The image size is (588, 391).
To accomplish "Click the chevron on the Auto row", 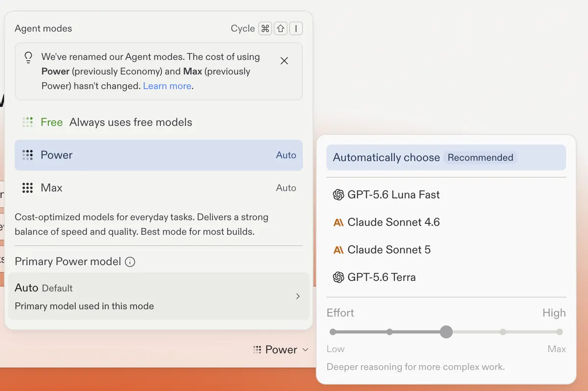I will point(298,296).
